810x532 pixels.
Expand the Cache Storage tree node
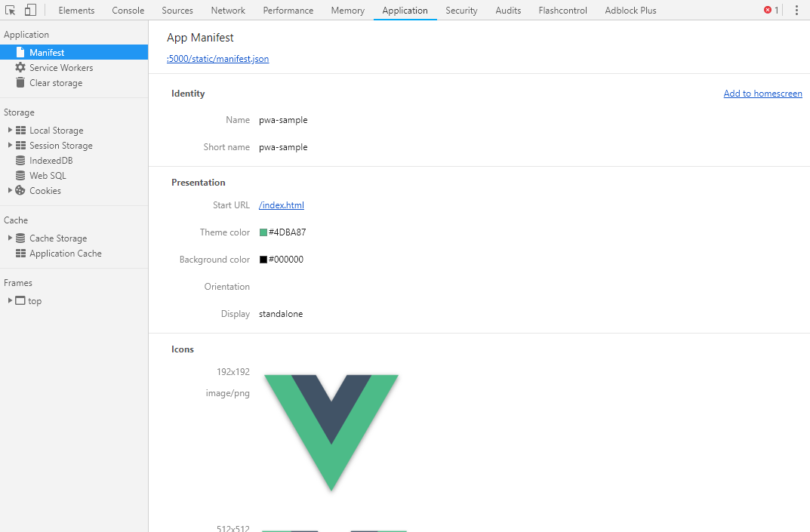click(x=10, y=238)
